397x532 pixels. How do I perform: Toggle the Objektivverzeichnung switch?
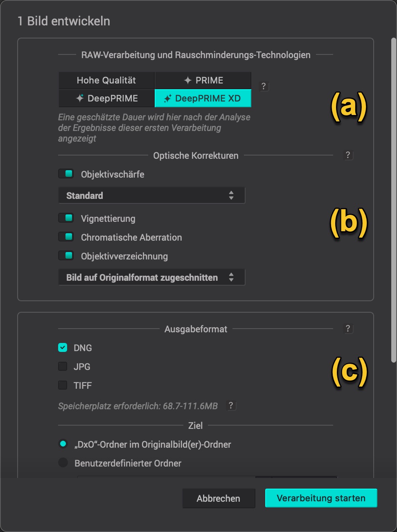[66, 256]
